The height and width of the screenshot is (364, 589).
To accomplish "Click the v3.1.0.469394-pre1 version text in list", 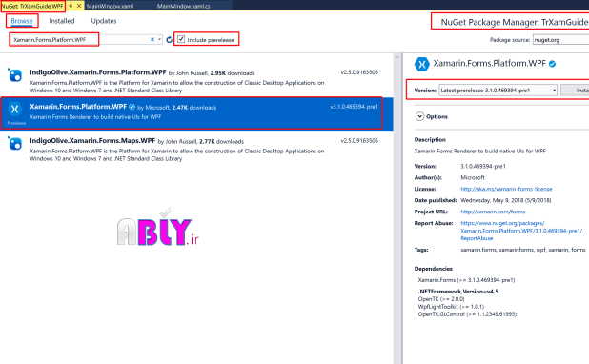I will pyautogui.click(x=354, y=107).
